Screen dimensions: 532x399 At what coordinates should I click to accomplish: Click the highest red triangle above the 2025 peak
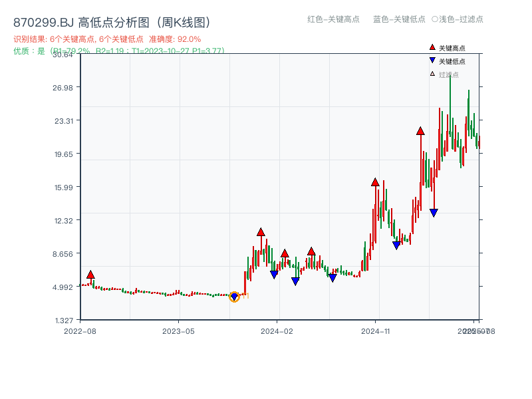coord(420,131)
